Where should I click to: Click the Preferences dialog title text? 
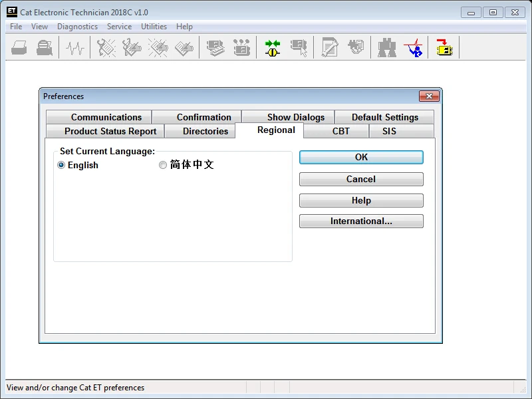click(x=63, y=96)
